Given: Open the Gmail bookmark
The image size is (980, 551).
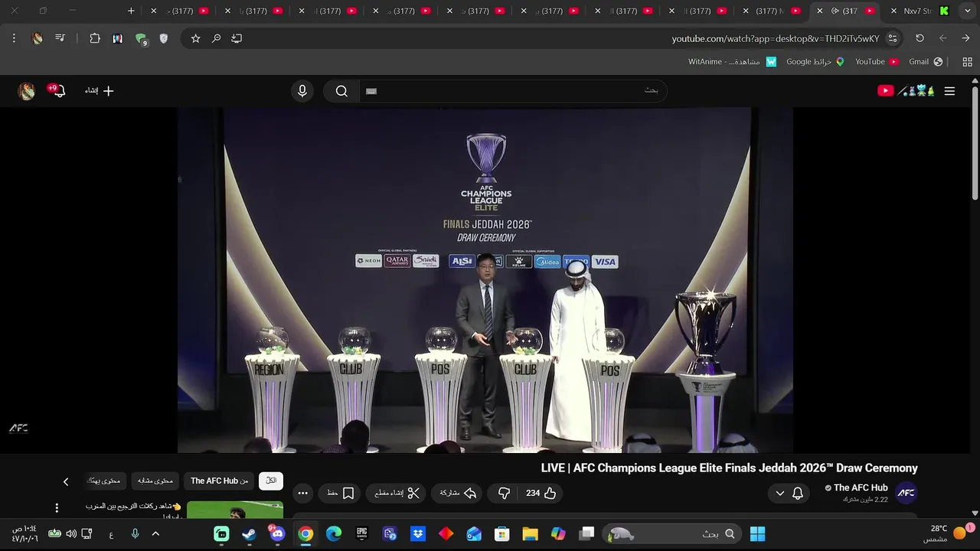Looking at the screenshot, I should (x=926, y=62).
